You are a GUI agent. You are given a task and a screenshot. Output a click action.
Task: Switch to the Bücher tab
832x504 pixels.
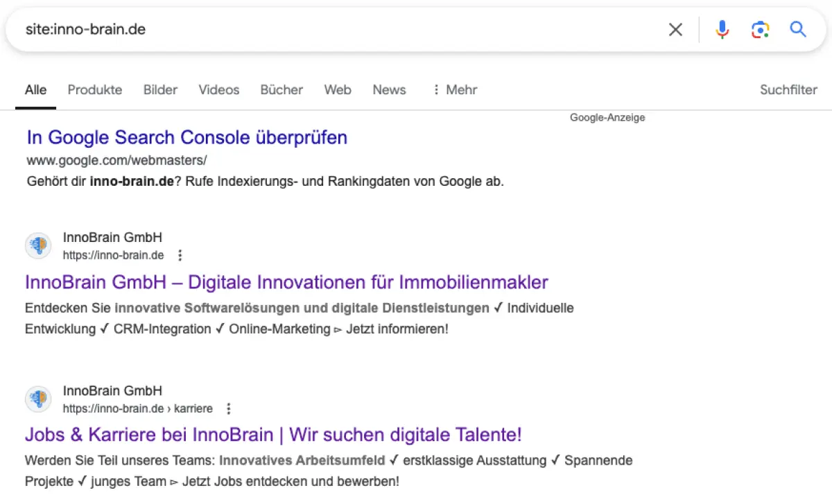pos(281,89)
